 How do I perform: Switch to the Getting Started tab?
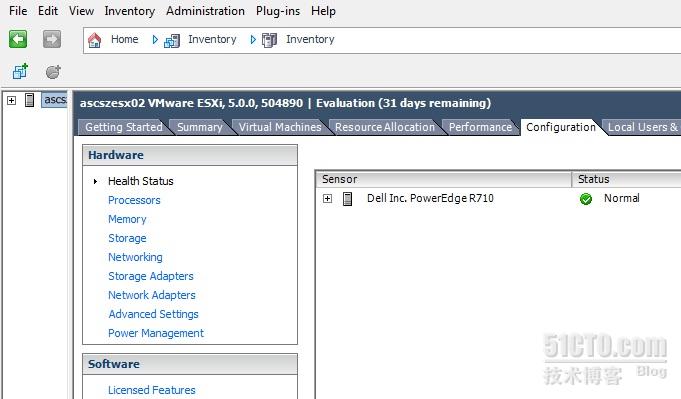coord(124,127)
